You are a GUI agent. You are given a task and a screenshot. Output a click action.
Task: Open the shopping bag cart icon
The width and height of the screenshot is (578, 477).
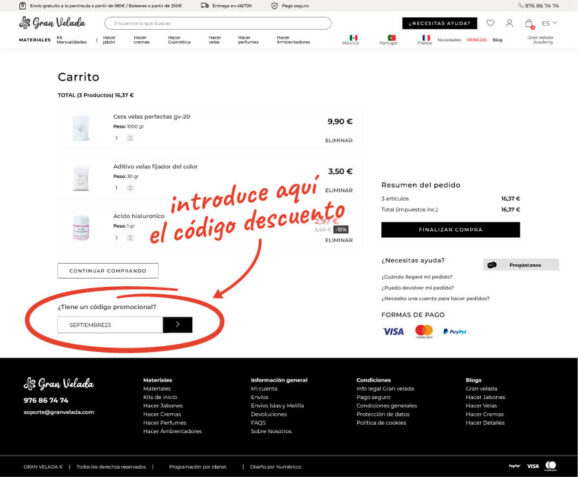coord(529,24)
